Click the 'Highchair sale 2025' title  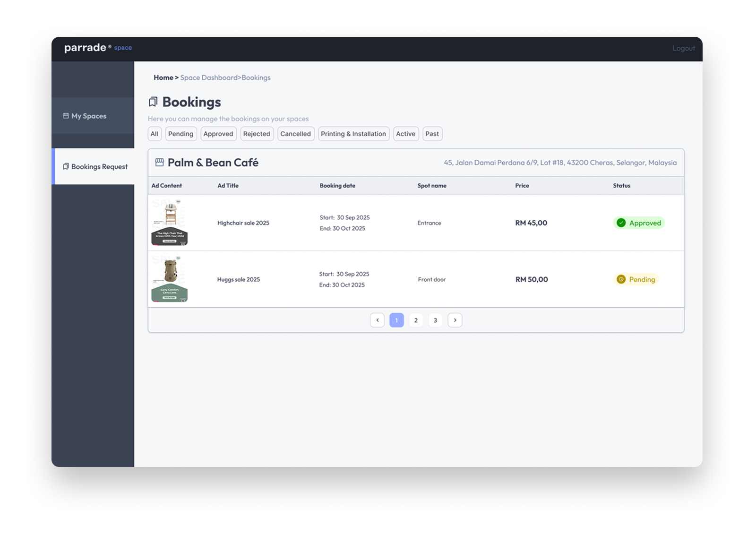tap(243, 223)
